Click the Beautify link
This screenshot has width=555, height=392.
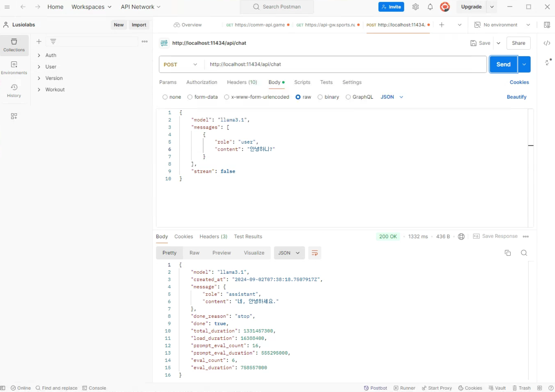pos(516,97)
